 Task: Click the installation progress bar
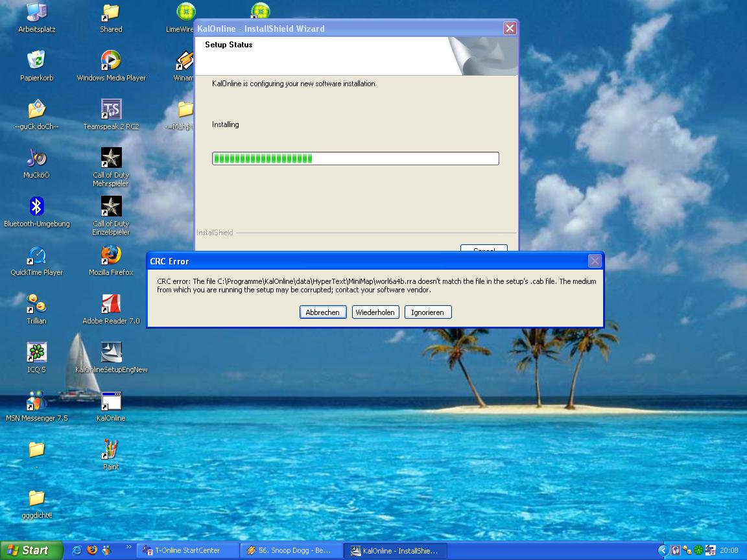[x=355, y=159]
